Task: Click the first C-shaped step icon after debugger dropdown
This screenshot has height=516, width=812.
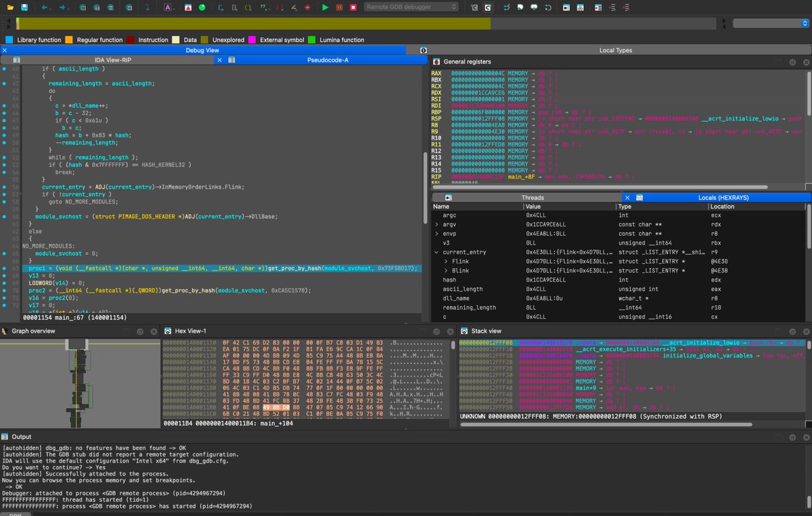Action: click(x=474, y=7)
